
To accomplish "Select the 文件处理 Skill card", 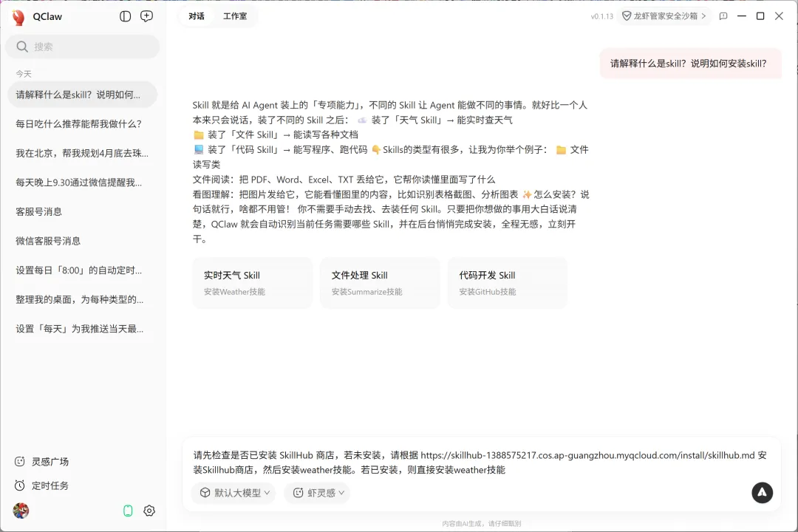I will (380, 283).
